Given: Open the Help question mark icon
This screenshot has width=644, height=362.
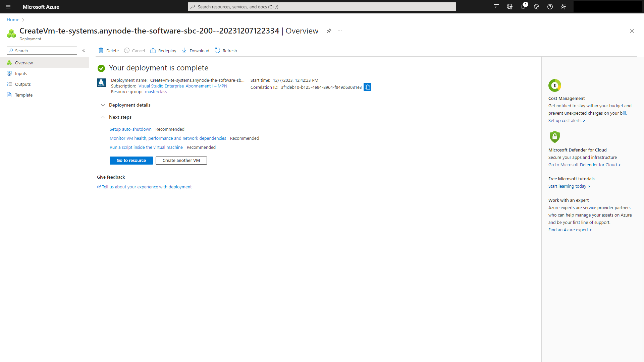Looking at the screenshot, I should 550,7.
